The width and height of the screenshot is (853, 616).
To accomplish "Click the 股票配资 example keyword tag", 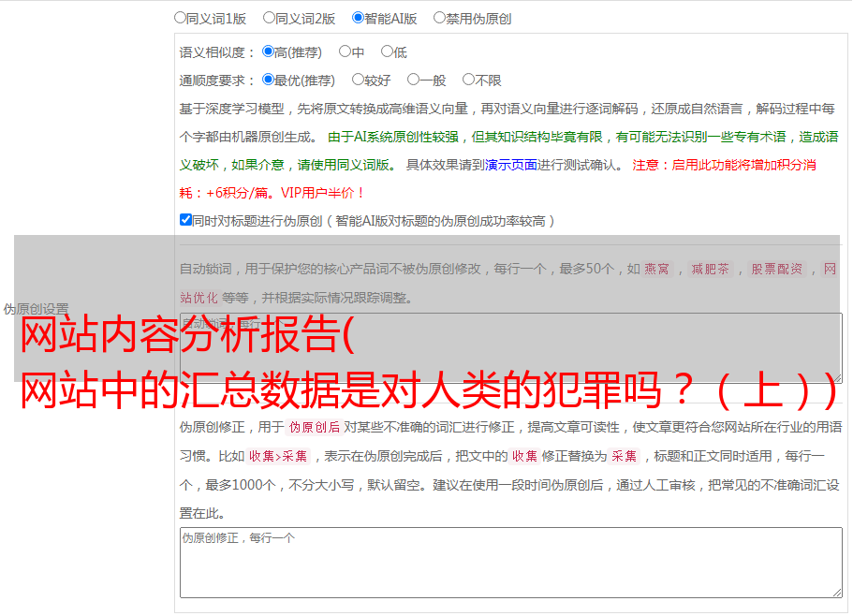I will [776, 269].
